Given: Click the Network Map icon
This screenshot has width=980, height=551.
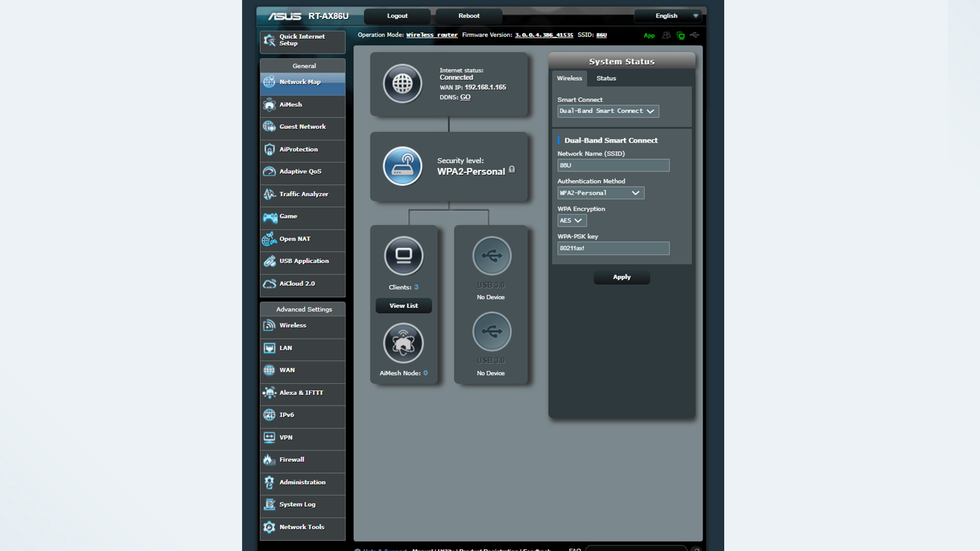Looking at the screenshot, I should 270,81.
